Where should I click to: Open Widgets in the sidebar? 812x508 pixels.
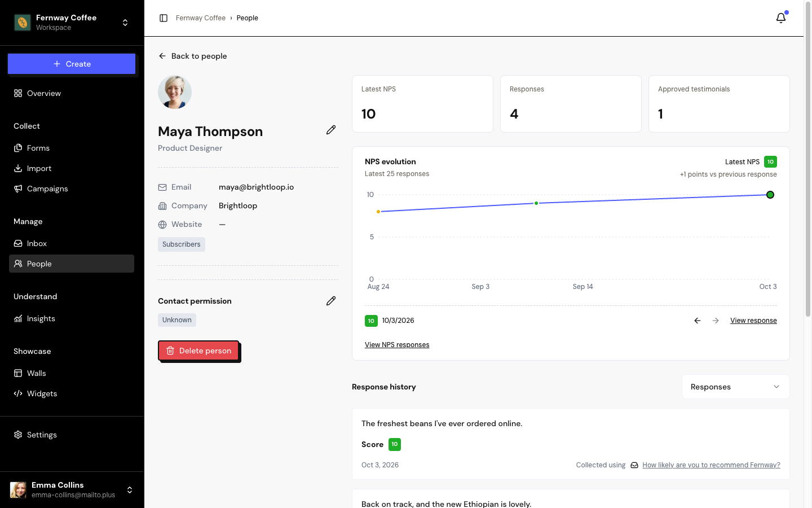72,393
